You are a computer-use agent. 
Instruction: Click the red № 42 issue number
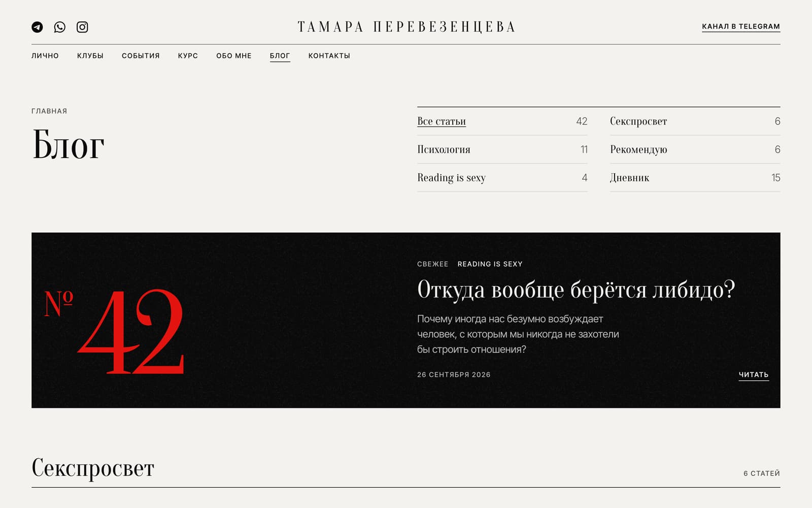(x=114, y=331)
